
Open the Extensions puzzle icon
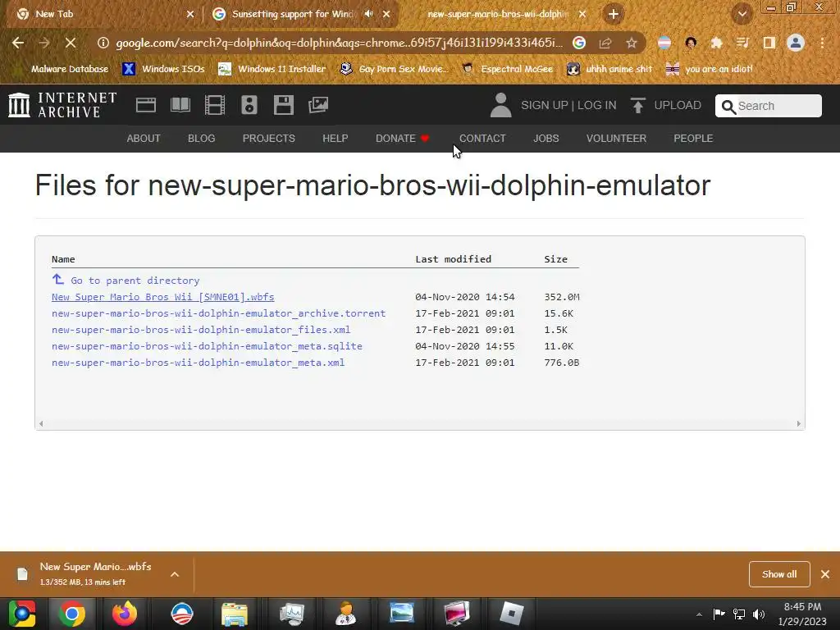(x=716, y=43)
